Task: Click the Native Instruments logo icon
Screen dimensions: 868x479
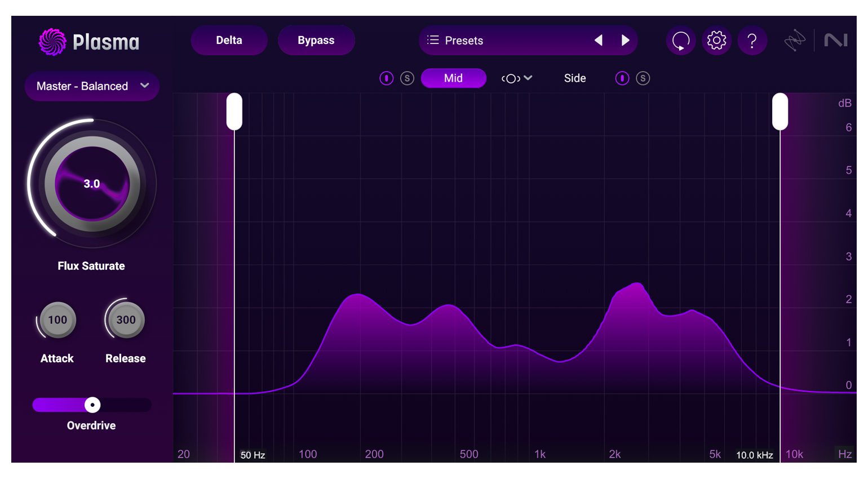Action: pos(836,41)
